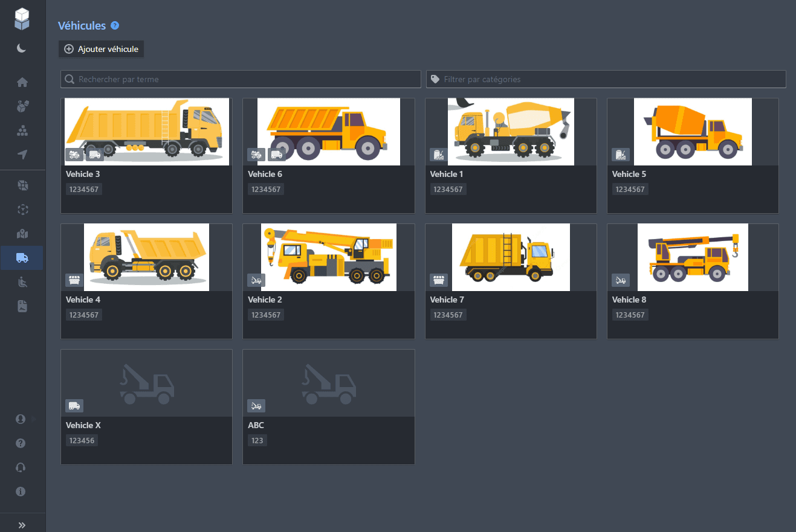Open the map sidebar item

click(22, 234)
